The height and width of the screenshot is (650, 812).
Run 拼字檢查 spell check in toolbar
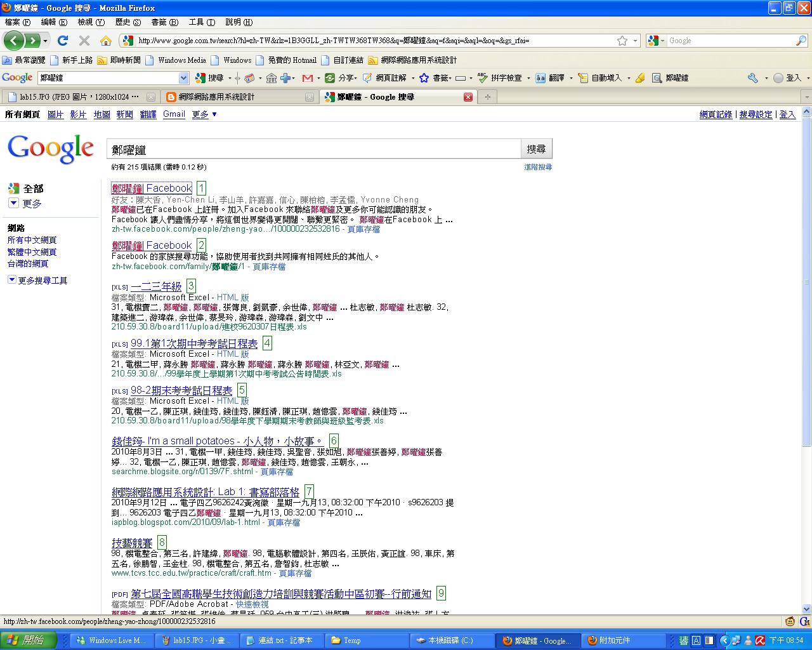tap(500, 78)
